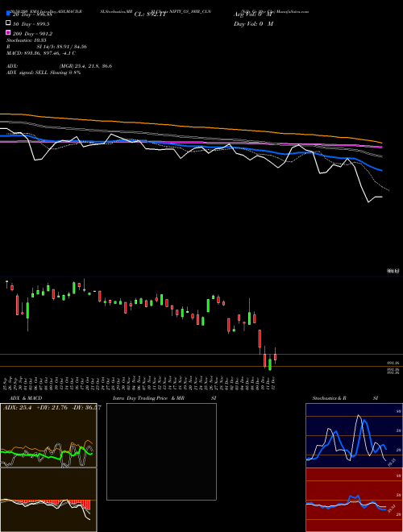
Task: Open the ADX line chart thumbnail
Action: click(48, 435)
